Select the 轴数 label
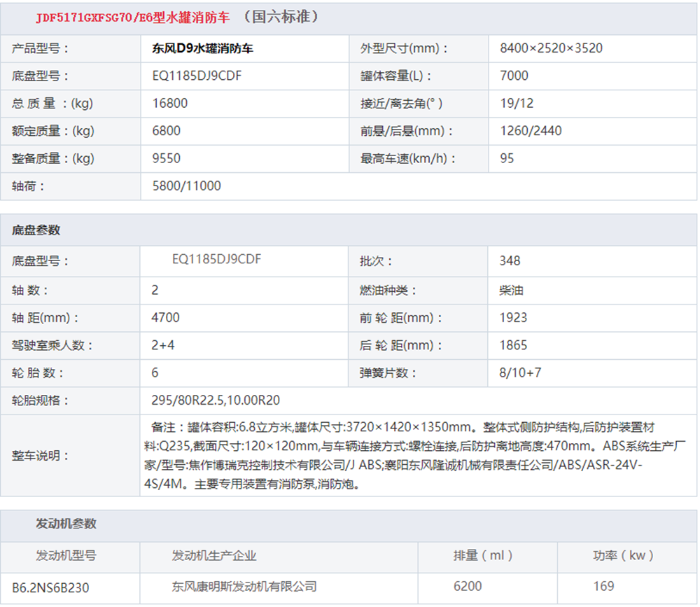 [x=30, y=291]
